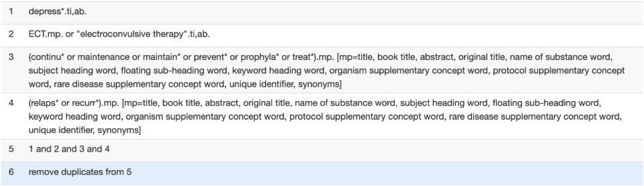Image resolution: width=644 pixels, height=186 pixels.
Task: Click row number 1
Action: tap(11, 11)
